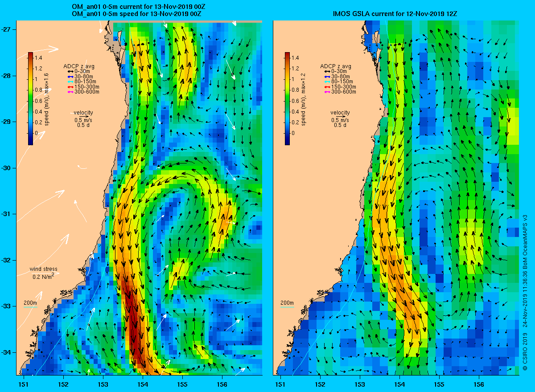Click the 151 longitude label under left map
The width and height of the screenshot is (535, 392).
[x=23, y=384]
